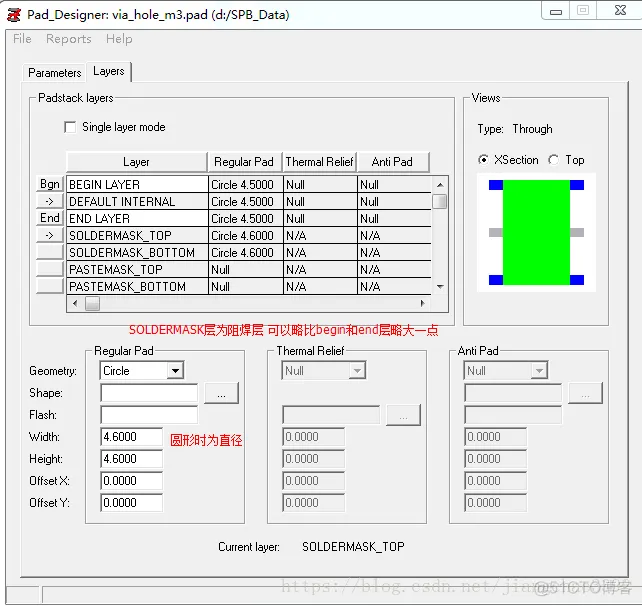Click the Regular Pad Height field 4.6000
The width and height of the screenshot is (642, 606).
point(131,459)
